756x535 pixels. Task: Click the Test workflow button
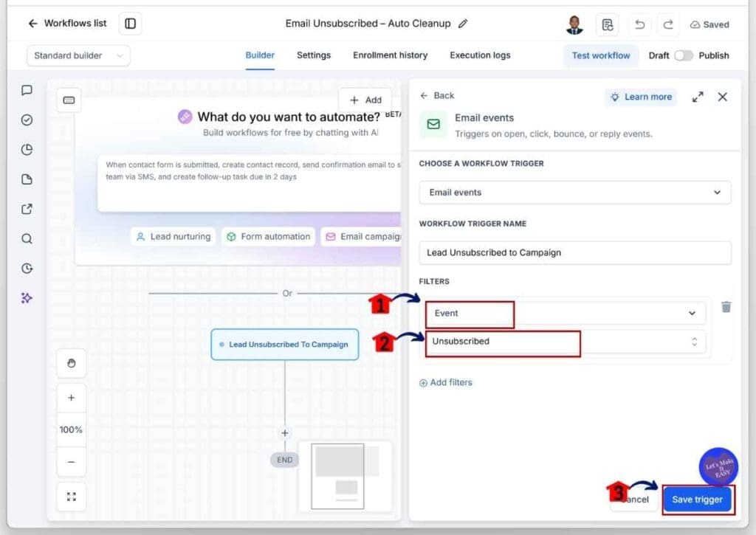click(601, 55)
